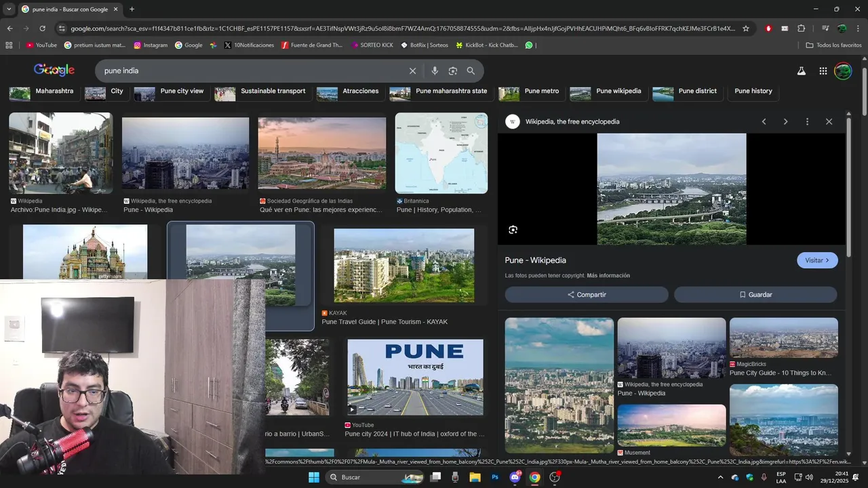868x488 pixels.
Task: Open the Google account avatar
Action: (x=843, y=70)
